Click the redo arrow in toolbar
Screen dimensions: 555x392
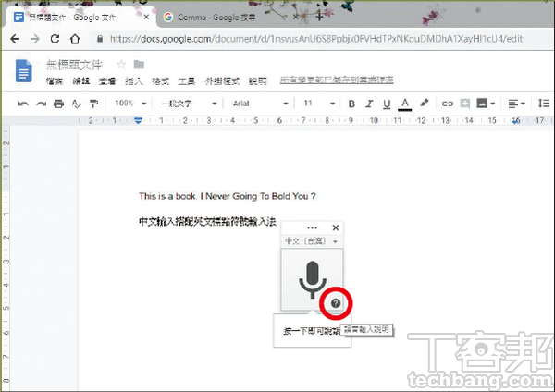(x=41, y=104)
